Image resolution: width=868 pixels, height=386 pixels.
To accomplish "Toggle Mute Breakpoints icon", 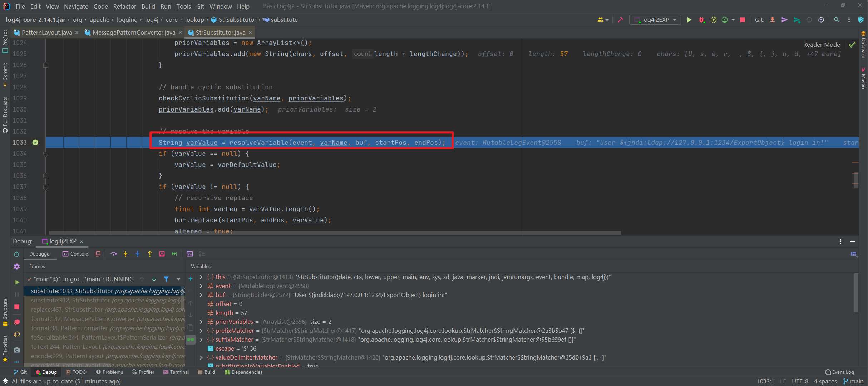I will 17,335.
